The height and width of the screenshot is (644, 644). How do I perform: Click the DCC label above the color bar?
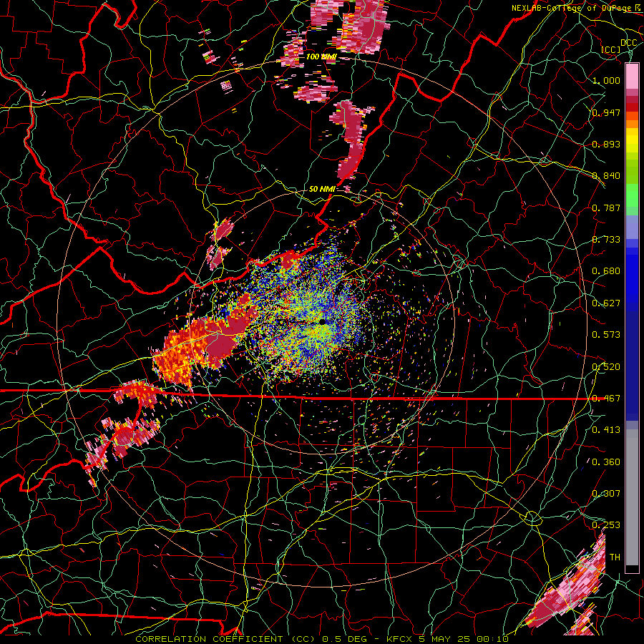point(629,42)
